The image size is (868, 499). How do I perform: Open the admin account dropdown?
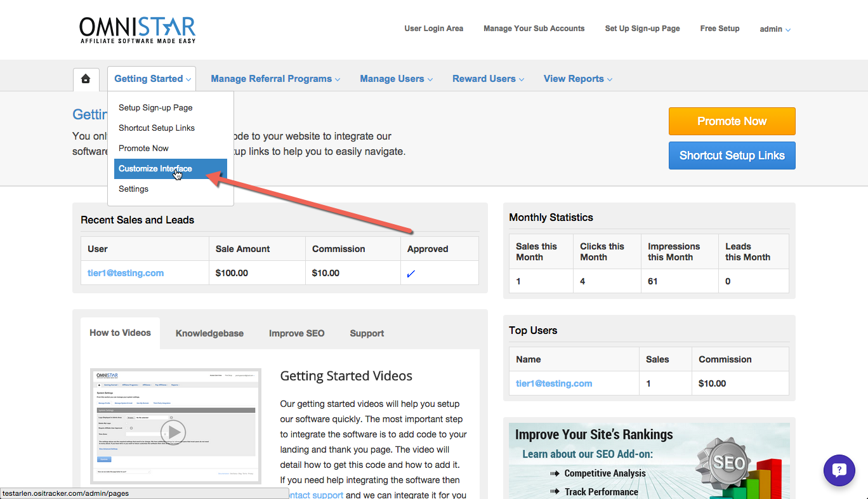pos(775,29)
